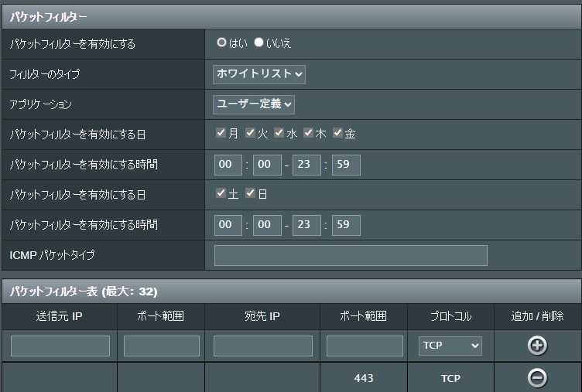582x392 pixels.
Task: Toggle the 日 (Sunday) checkbox
Action: coord(250,193)
